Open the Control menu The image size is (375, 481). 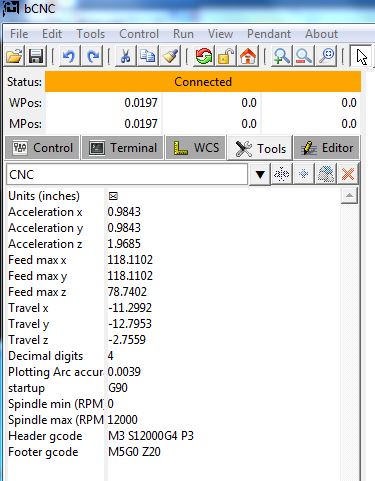tap(139, 34)
